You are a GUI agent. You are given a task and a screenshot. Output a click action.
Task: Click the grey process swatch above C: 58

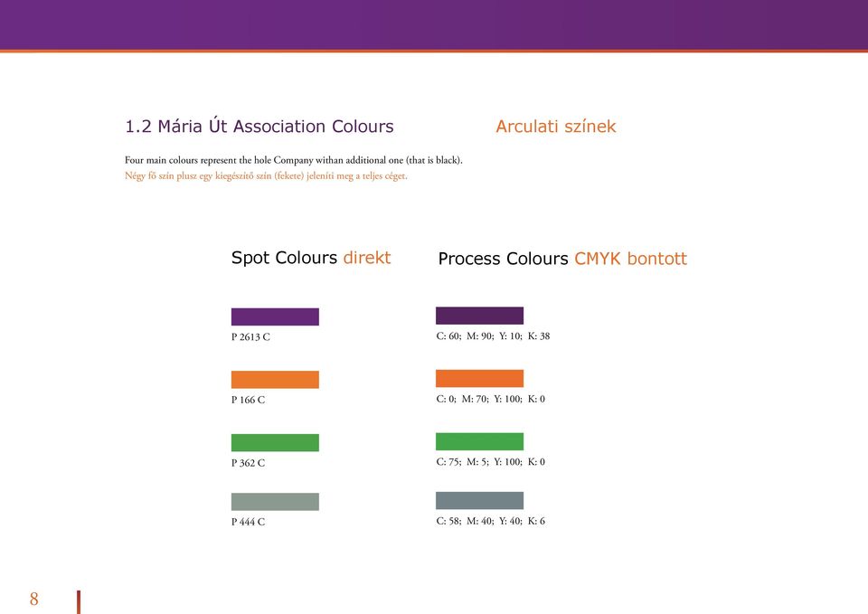(479, 500)
